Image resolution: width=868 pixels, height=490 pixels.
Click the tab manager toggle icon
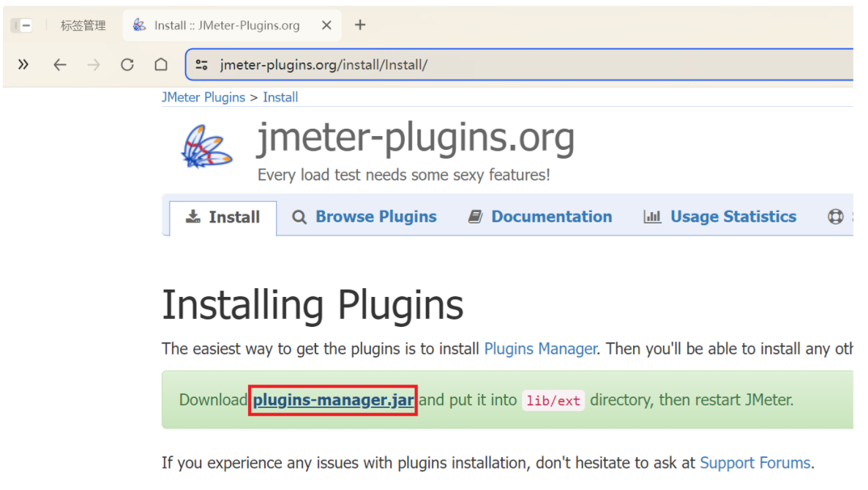coord(21,25)
